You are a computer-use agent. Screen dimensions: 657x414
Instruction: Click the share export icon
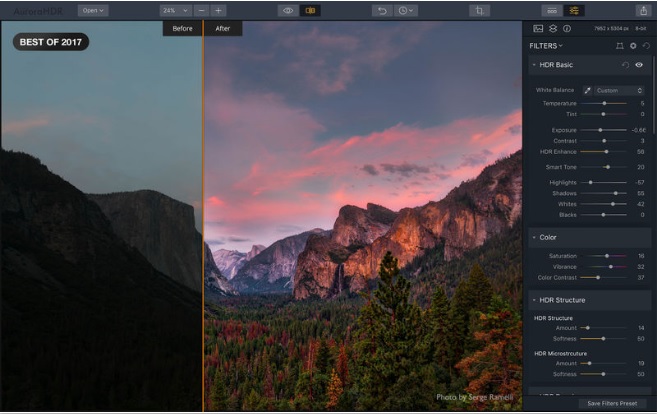point(643,10)
